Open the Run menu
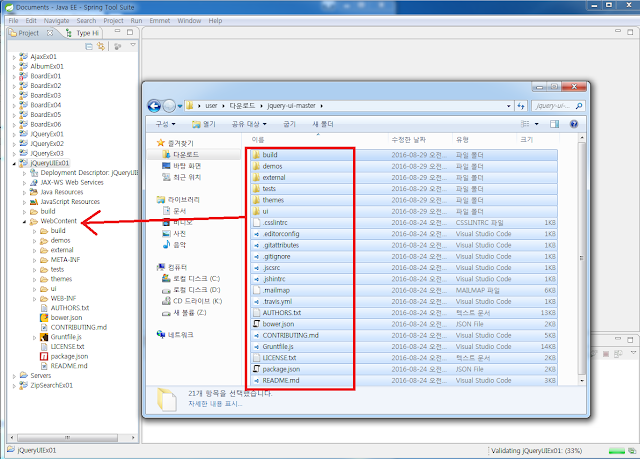Viewport: 640px width, 459px height. point(136,21)
